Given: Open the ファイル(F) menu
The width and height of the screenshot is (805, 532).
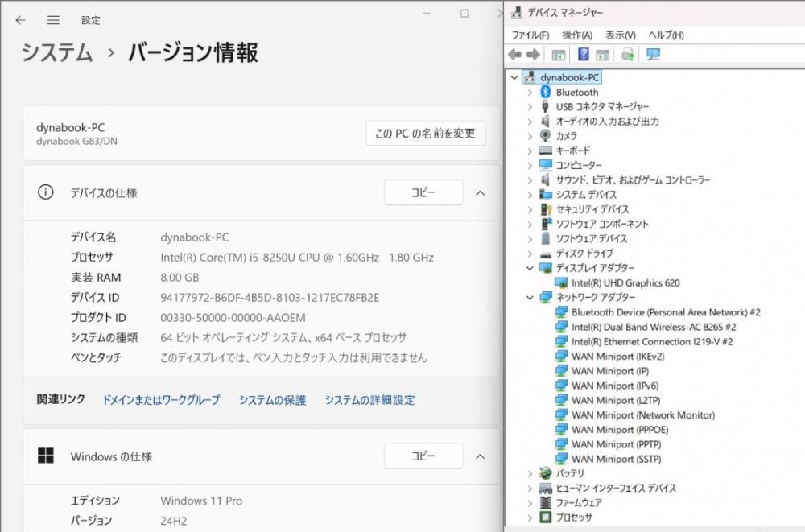Looking at the screenshot, I should [530, 35].
